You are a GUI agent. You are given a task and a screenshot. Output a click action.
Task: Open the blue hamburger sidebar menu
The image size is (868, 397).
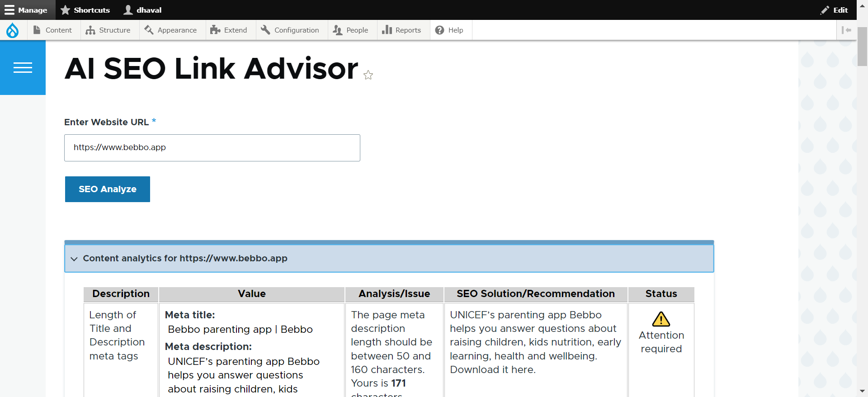(23, 68)
